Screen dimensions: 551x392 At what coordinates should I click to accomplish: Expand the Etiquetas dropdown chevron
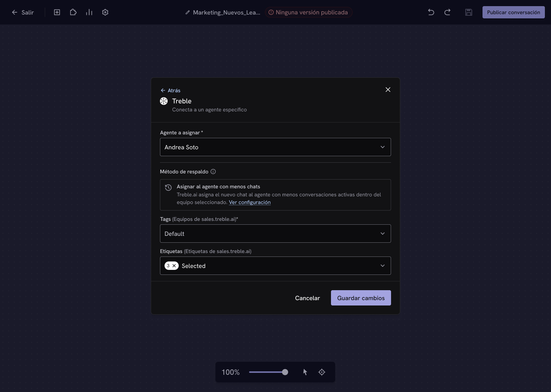click(383, 266)
